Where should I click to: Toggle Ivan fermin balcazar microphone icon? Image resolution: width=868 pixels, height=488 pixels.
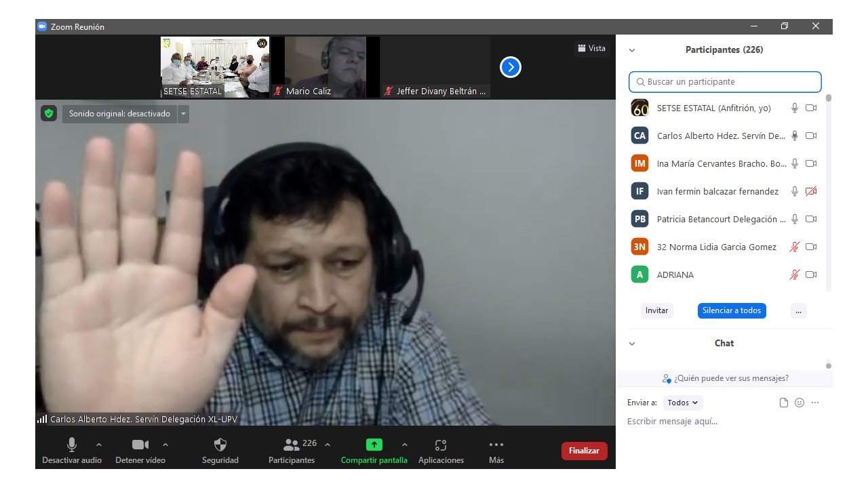(x=795, y=191)
